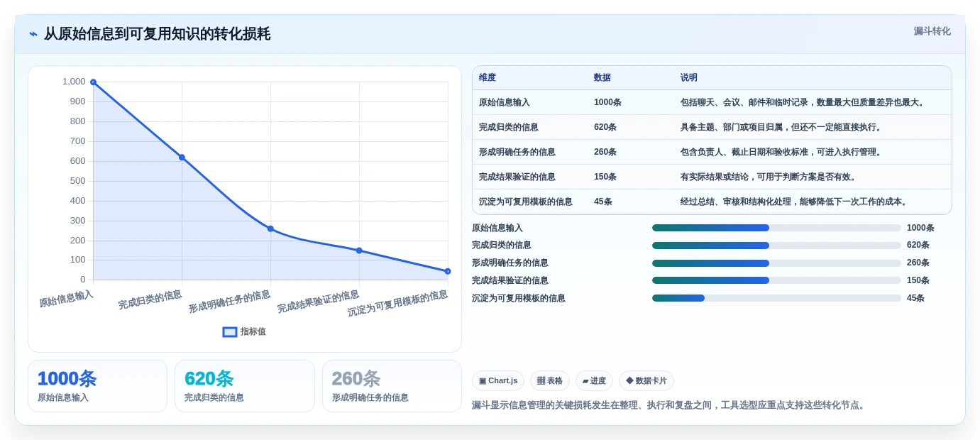Click the 45条 value beside progress bar
This screenshot has height=440, width=980.
click(x=916, y=298)
